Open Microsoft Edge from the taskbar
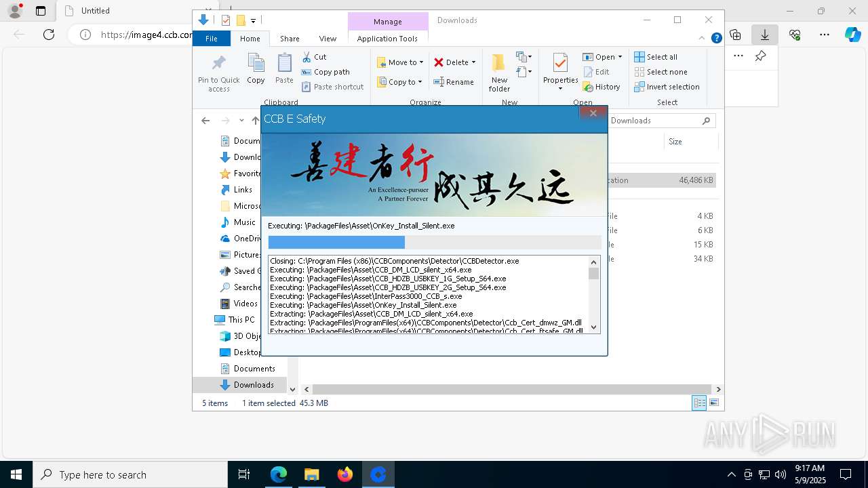The width and height of the screenshot is (868, 488). click(x=279, y=474)
